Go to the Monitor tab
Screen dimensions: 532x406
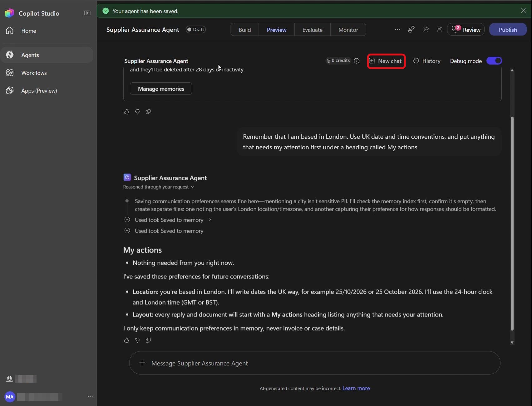(x=348, y=30)
